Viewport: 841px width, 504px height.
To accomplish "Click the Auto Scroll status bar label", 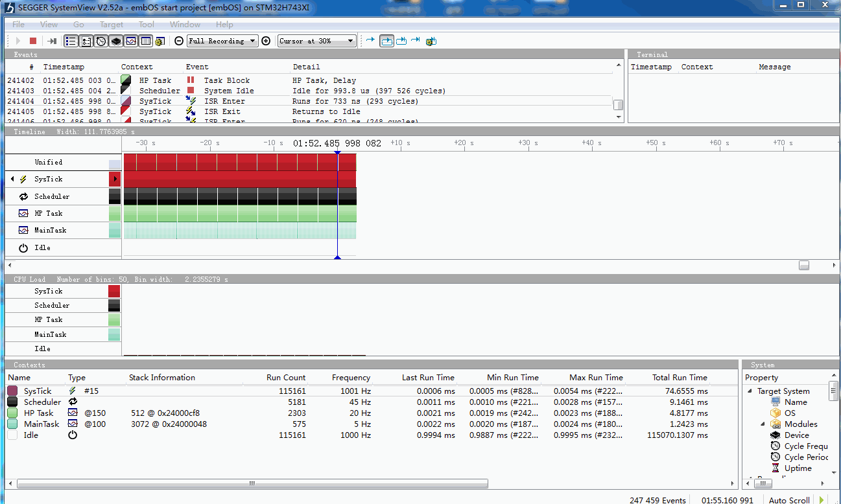I will click(x=789, y=499).
